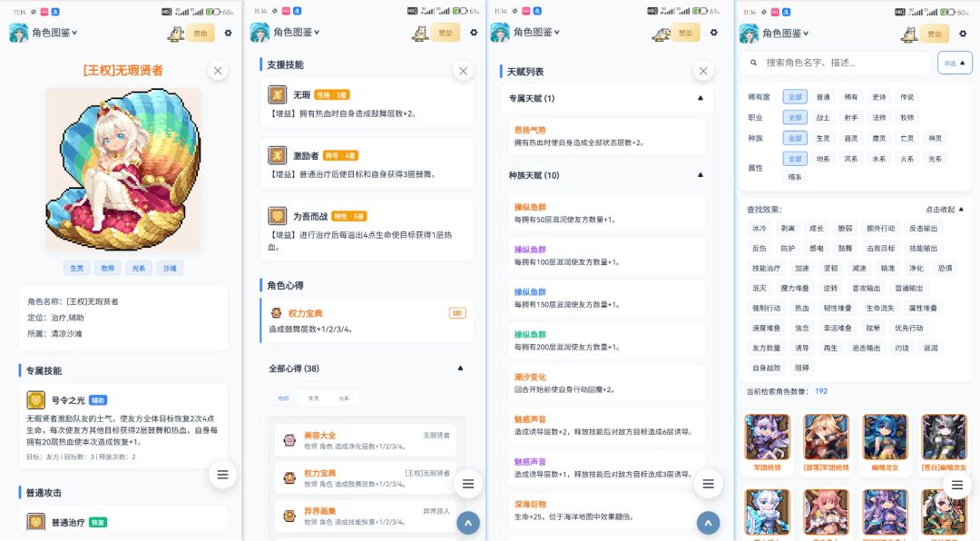Screen dimensions: 980x541
Task: Tap the back-to-top arrow on the 支援技能 screen
Action: [x=468, y=523]
